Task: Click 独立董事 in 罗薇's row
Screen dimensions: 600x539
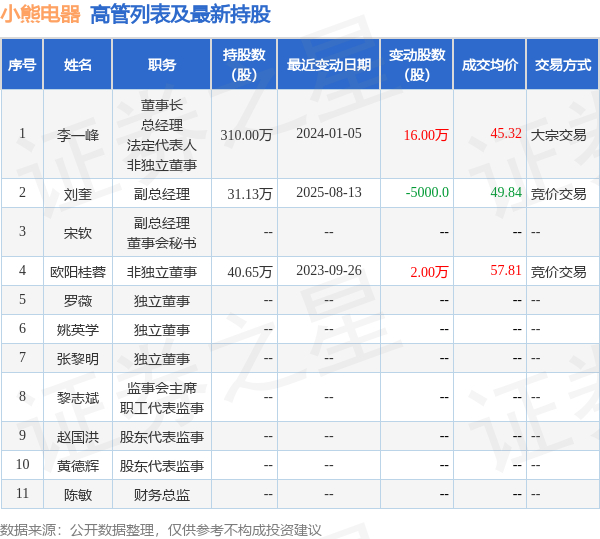Action: click(162, 301)
